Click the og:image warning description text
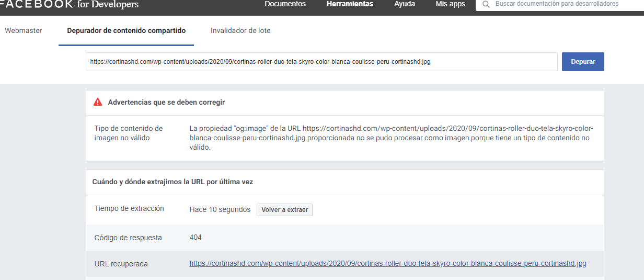Image resolution: width=644 pixels, height=280 pixels. pyautogui.click(x=392, y=138)
